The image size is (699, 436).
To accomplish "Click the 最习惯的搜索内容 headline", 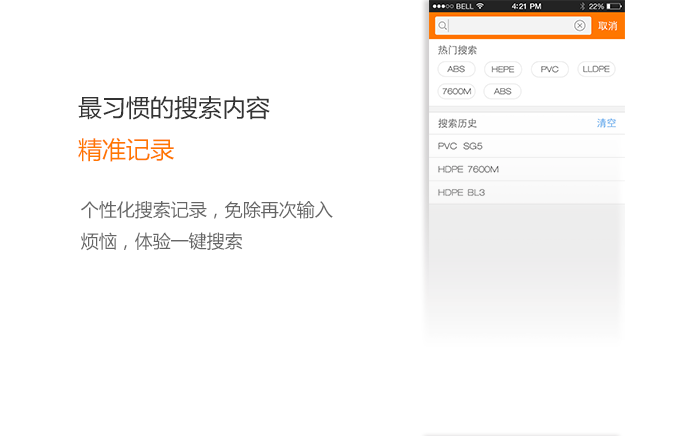I will [x=174, y=108].
